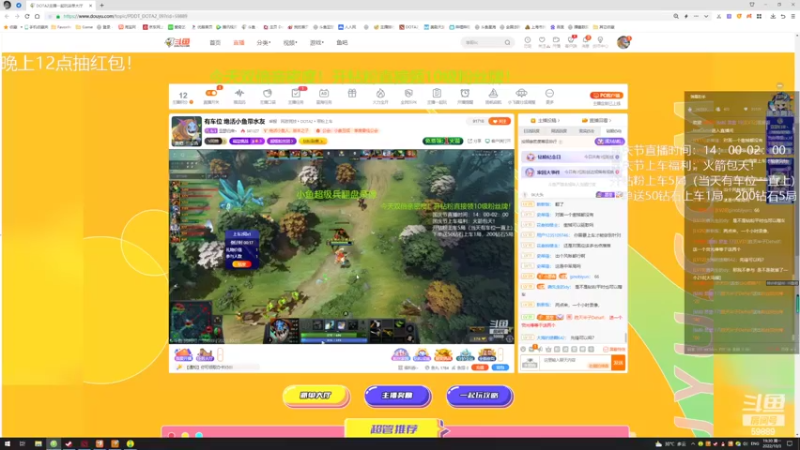Image resolution: width=800 pixels, height=450 pixels.
Task: Open the gift box icon in streamer toolbar
Action: coord(352,93)
